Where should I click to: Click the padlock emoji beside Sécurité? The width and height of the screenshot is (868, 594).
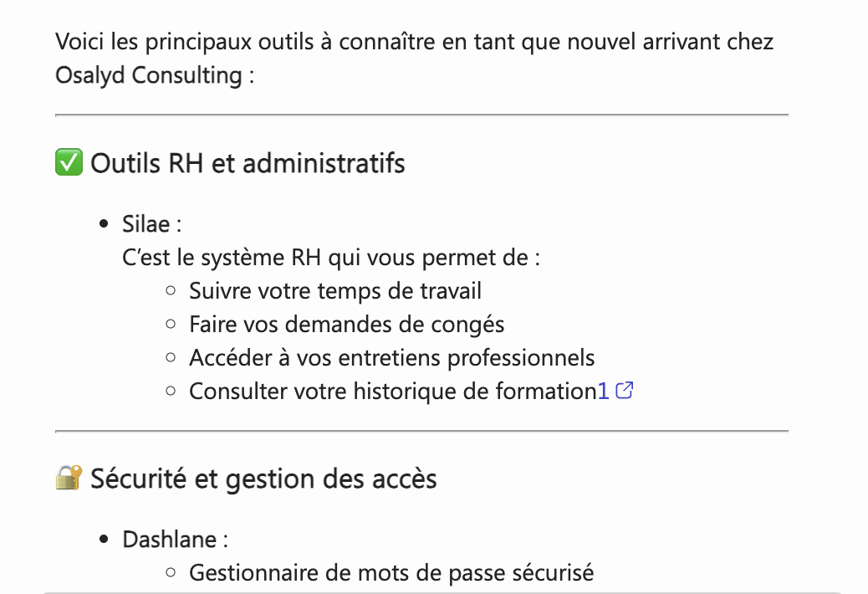click(x=69, y=479)
